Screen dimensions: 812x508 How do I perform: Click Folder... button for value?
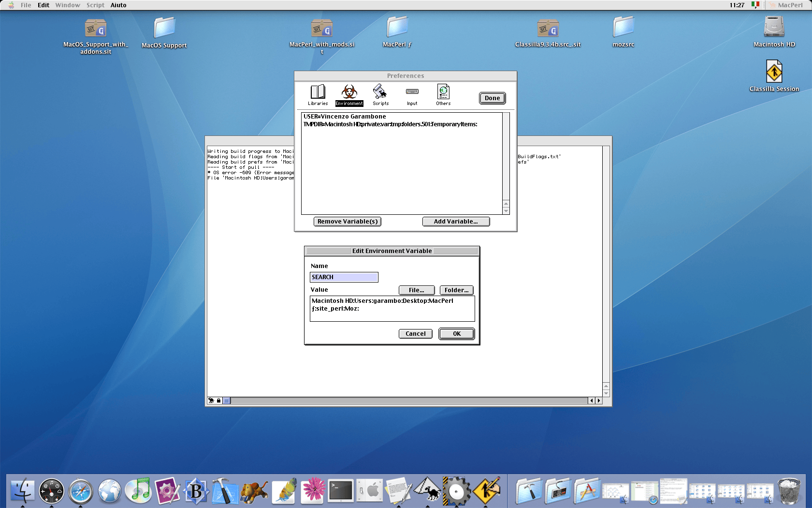coord(457,290)
